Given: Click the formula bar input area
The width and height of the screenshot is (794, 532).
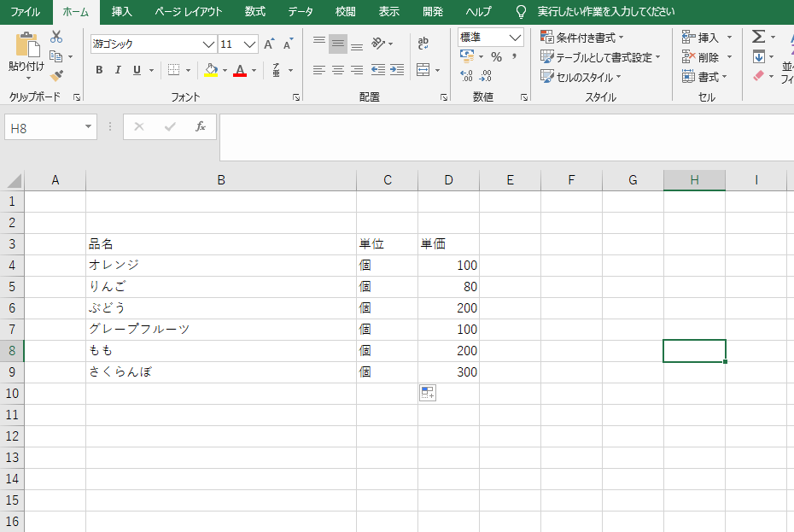Looking at the screenshot, I should 506,137.
